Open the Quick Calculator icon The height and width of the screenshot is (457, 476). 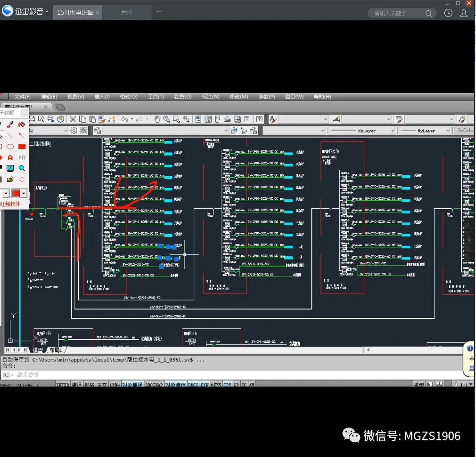pos(247,119)
